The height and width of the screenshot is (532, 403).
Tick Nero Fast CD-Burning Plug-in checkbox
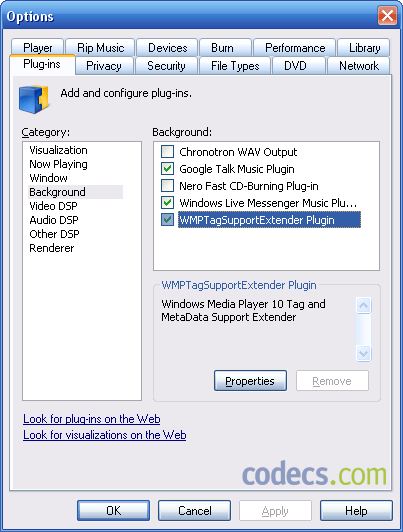[167, 186]
